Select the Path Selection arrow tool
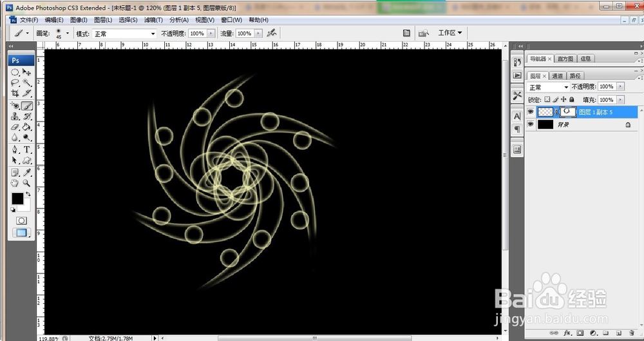 point(15,160)
